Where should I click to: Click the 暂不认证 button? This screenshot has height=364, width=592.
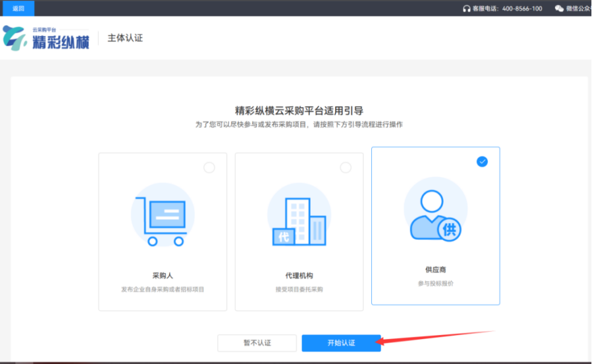[x=257, y=343]
